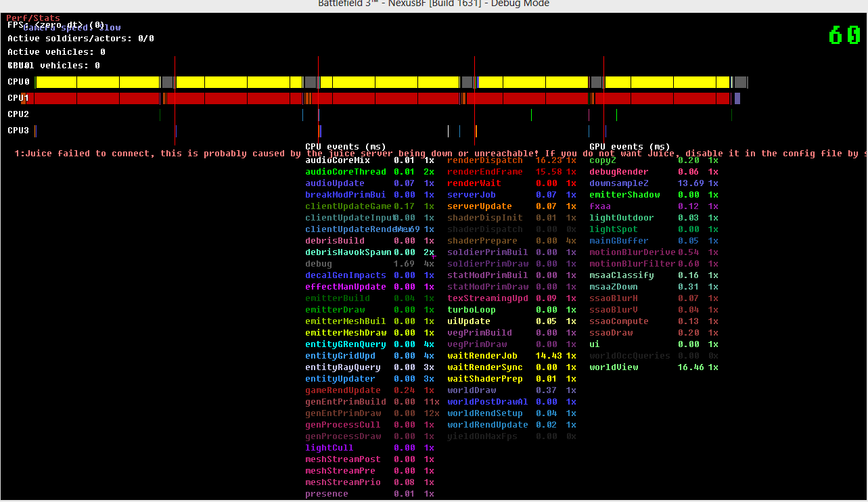Click the msaaClassify GPU event
The image size is (868, 502).
654,275
